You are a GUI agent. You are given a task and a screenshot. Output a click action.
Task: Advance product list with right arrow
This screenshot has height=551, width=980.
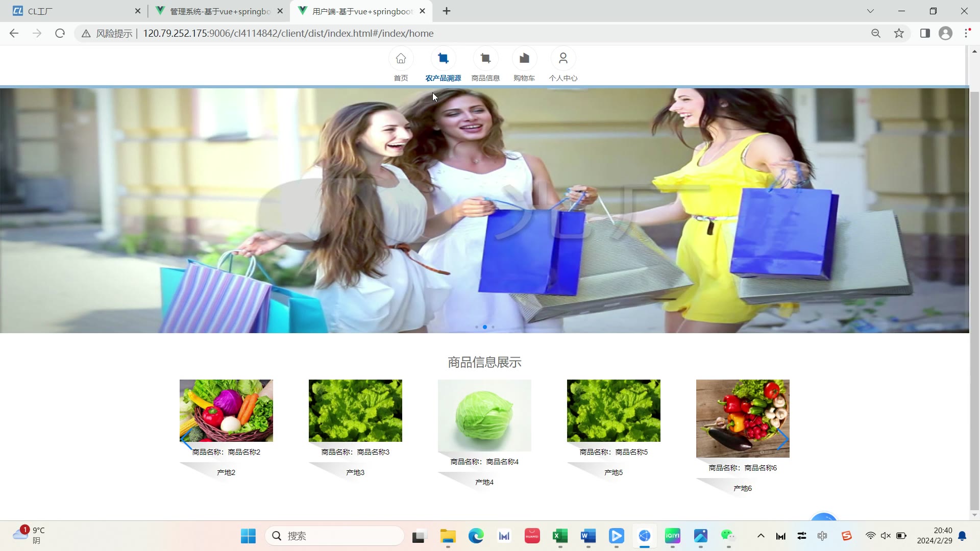click(x=782, y=439)
